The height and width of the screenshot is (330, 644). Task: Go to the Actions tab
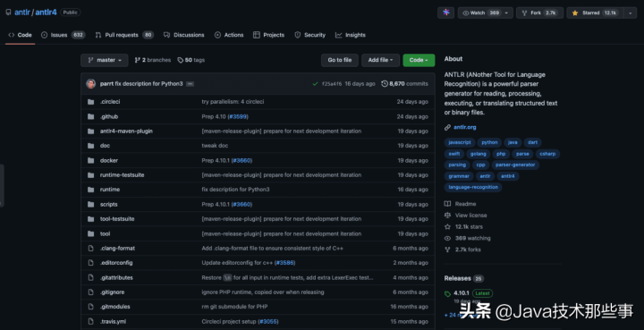point(229,35)
